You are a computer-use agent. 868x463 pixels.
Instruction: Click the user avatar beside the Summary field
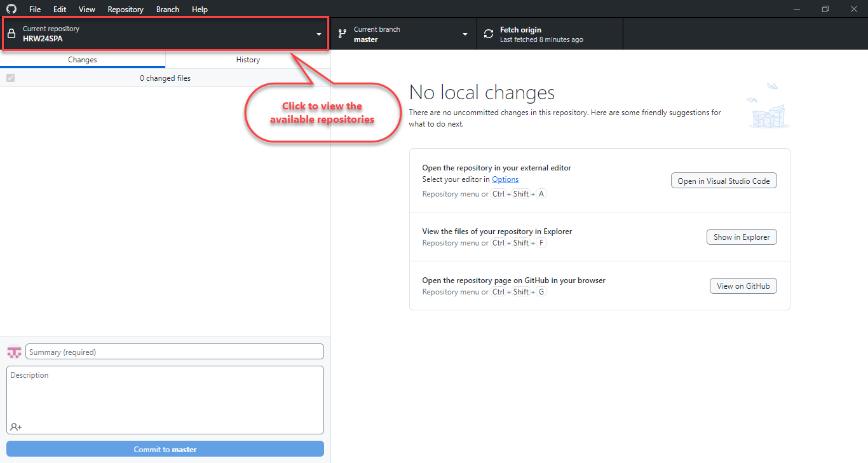pos(13,351)
